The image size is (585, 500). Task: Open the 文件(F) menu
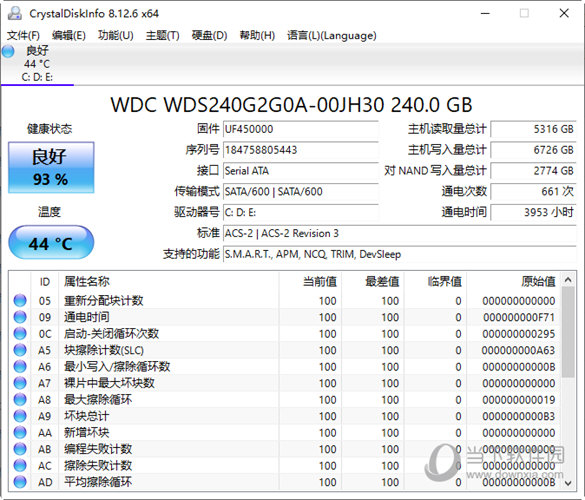[23, 35]
